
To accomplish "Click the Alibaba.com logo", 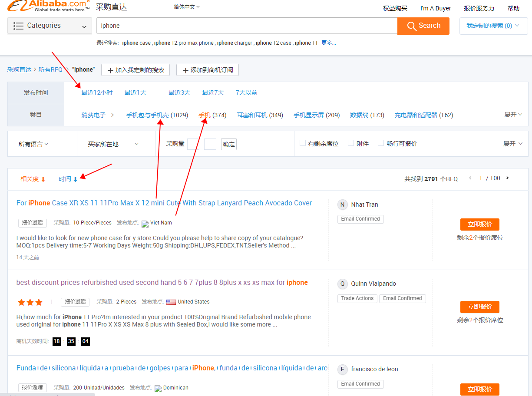I will [46, 7].
